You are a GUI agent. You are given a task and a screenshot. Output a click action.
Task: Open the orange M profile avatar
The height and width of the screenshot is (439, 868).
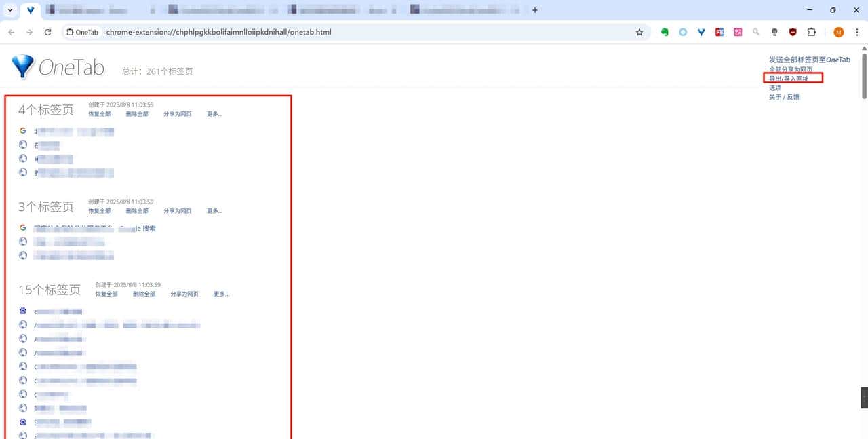[x=839, y=32]
